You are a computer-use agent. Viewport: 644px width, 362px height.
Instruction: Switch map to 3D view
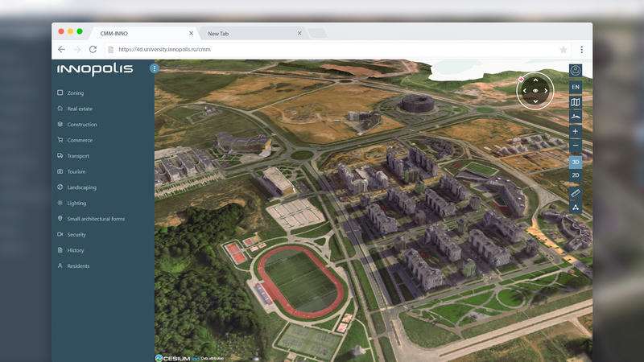coord(576,162)
